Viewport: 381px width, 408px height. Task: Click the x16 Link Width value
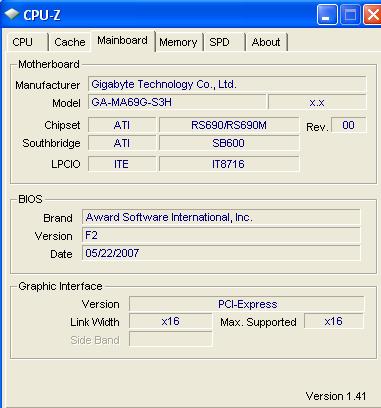tap(170, 321)
